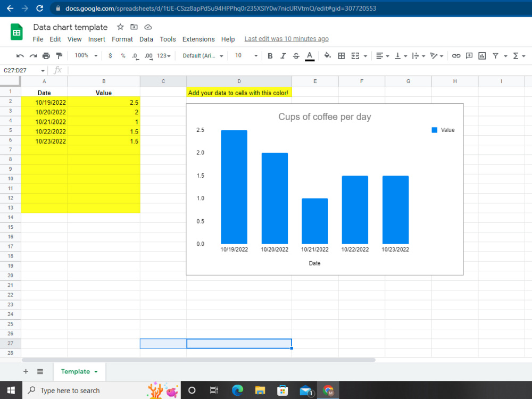The width and height of the screenshot is (532, 399).
Task: Click the Name box showing C27:D27
Action: pos(24,71)
